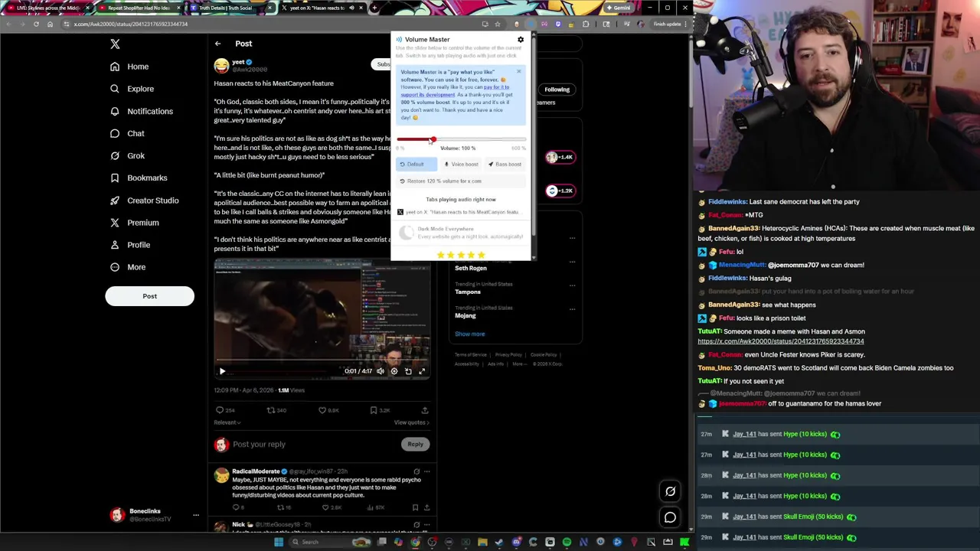Image resolution: width=980 pixels, height=551 pixels.
Task: Click the browser address bar URL
Action: pyautogui.click(x=130, y=24)
